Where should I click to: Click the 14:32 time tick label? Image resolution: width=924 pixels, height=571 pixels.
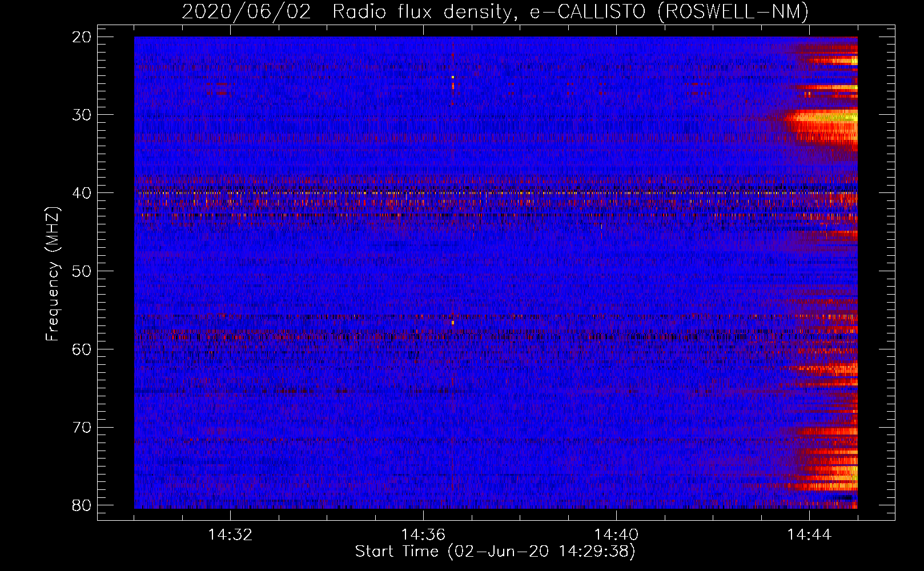(230, 534)
